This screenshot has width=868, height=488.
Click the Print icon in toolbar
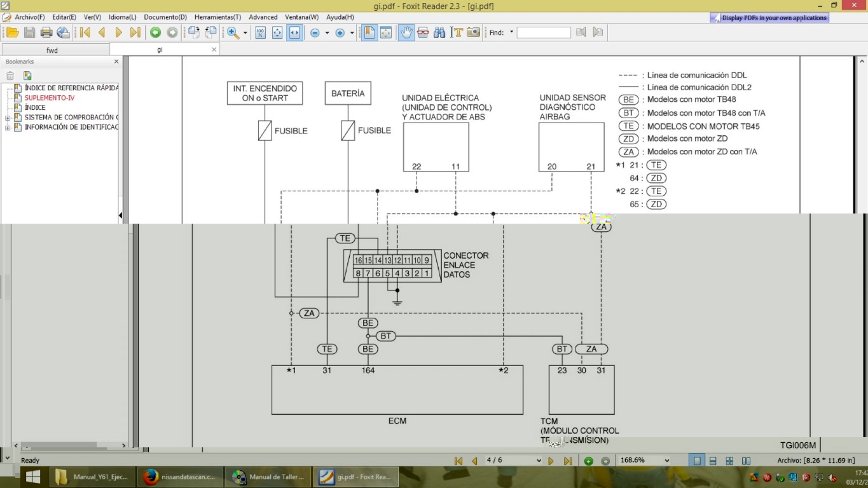coord(46,32)
